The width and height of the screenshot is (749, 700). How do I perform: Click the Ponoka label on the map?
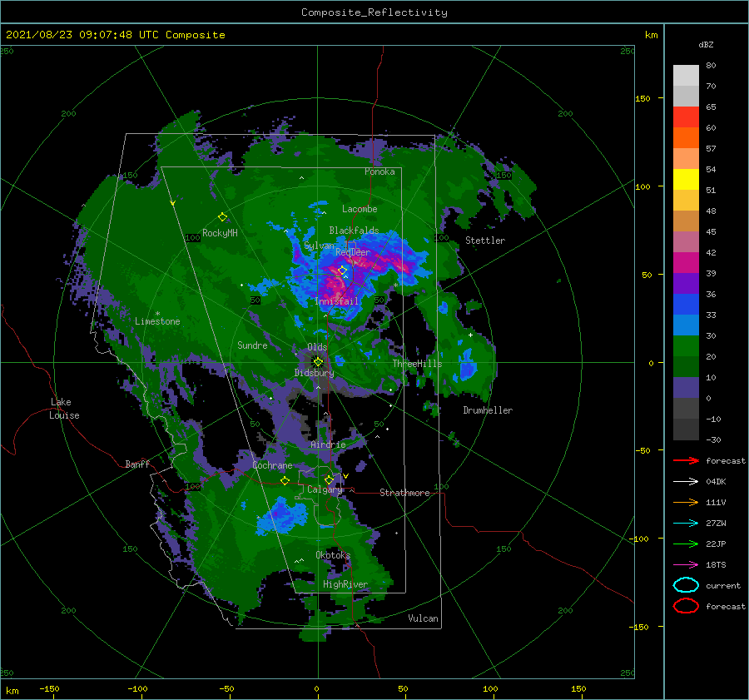click(x=379, y=171)
